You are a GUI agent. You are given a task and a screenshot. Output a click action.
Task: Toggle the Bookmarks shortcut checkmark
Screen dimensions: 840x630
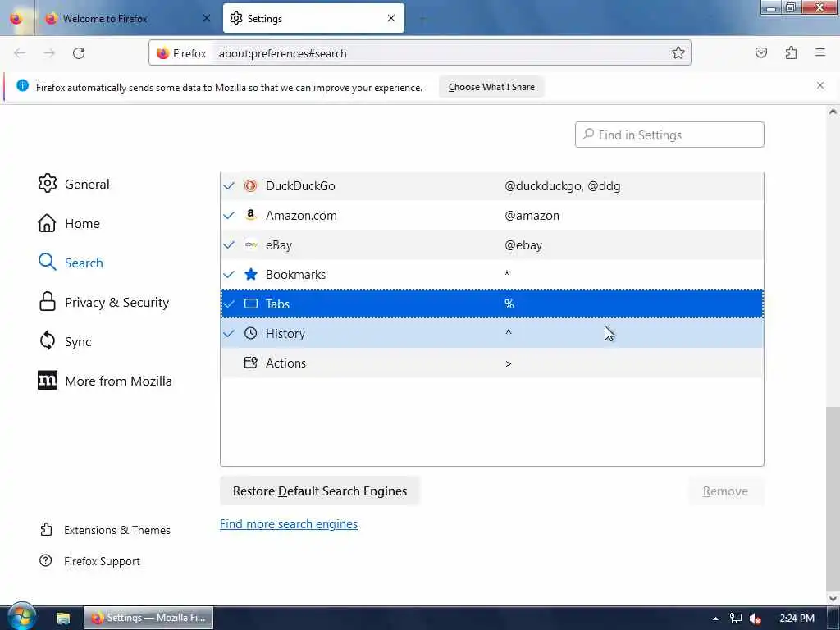229,274
